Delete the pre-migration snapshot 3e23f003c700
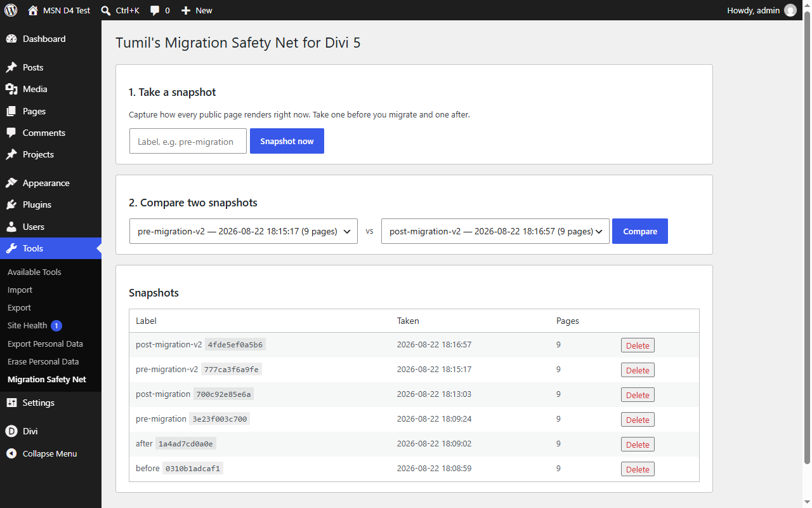 638,420
